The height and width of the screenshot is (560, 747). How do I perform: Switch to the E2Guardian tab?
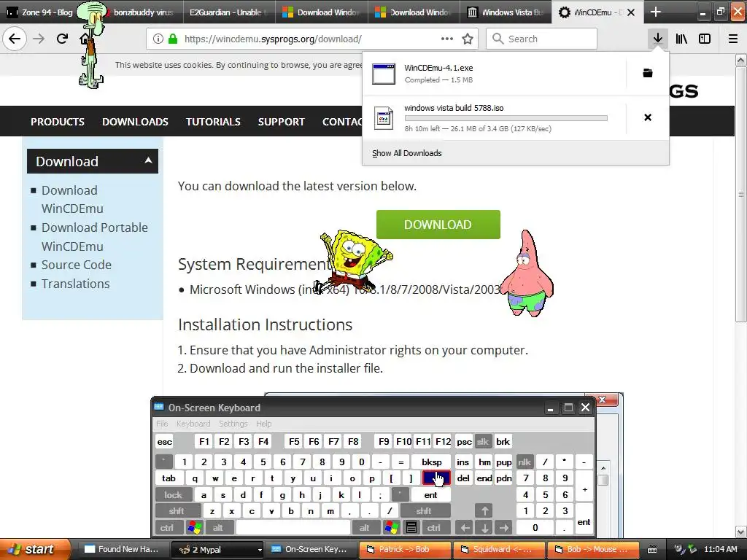pyautogui.click(x=229, y=12)
